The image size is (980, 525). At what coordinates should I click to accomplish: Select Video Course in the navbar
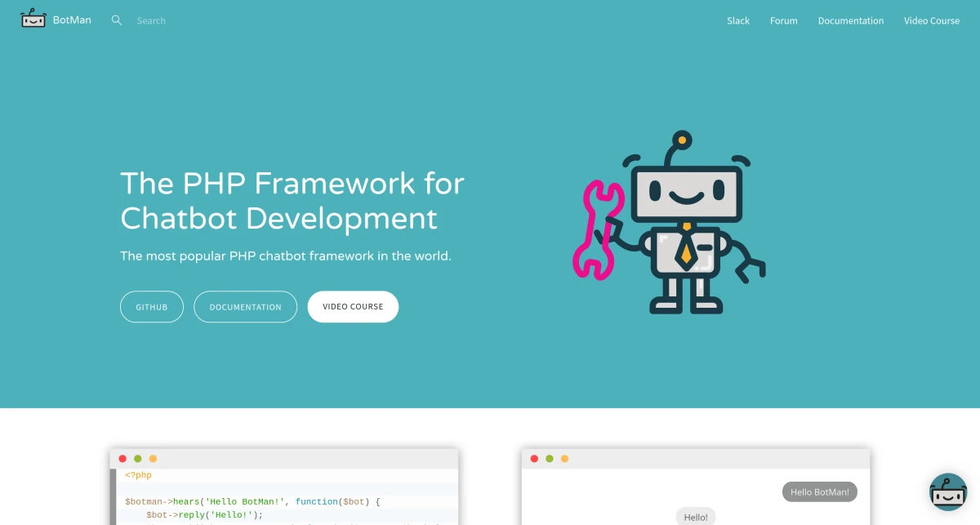point(931,20)
